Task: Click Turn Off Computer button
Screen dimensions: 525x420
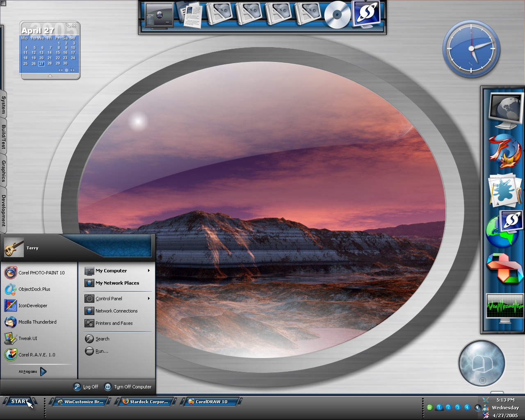Action: [x=128, y=387]
